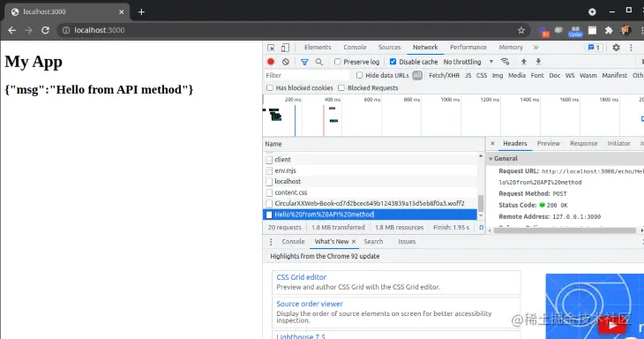Go back in browser history
The image size is (644, 339).
(12, 30)
